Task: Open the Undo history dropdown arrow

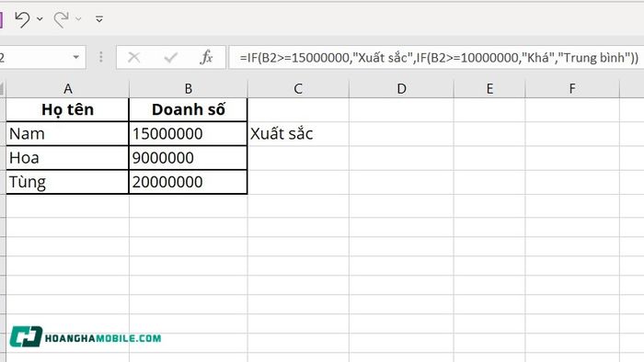Action: point(40,19)
